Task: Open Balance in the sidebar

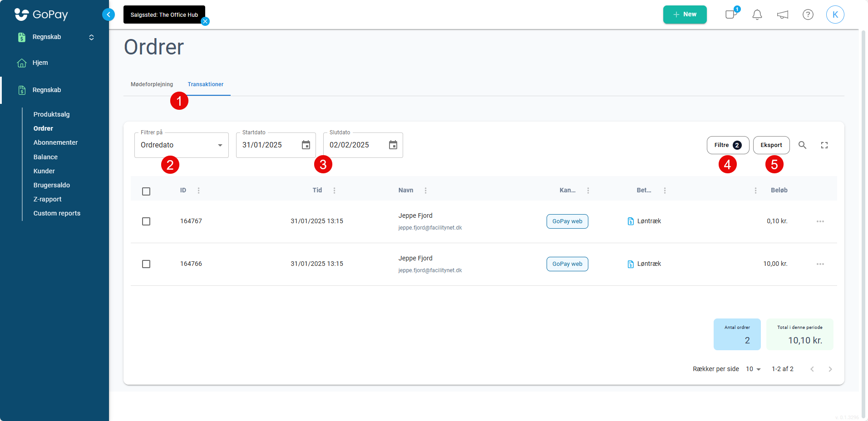Action: [45, 157]
